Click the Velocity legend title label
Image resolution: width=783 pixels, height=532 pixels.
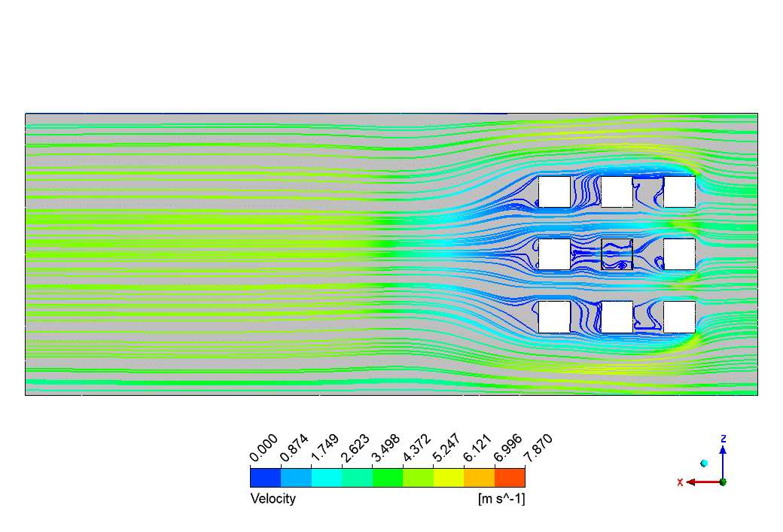tap(273, 499)
